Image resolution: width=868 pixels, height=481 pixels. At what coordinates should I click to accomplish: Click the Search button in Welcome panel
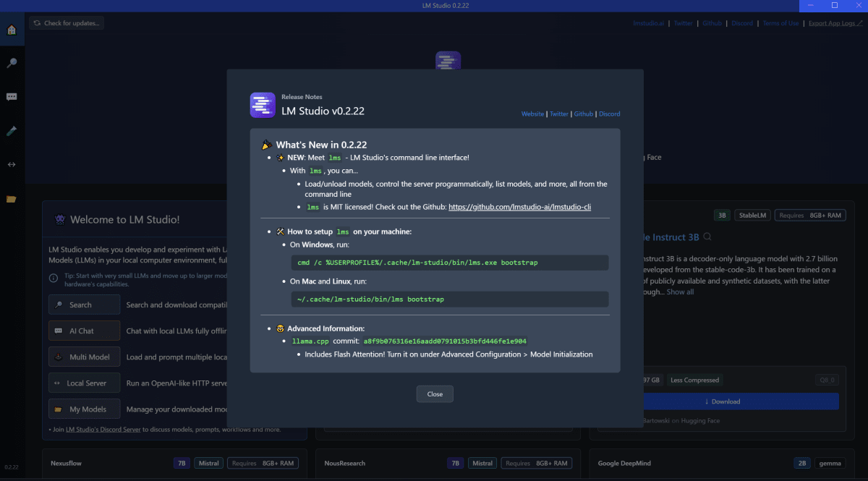point(84,305)
